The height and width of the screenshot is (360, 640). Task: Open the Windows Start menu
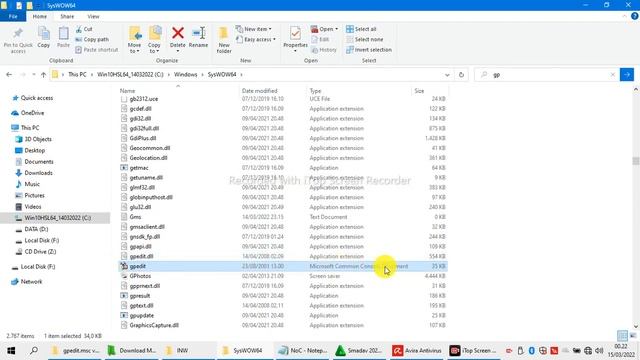tap(11, 351)
